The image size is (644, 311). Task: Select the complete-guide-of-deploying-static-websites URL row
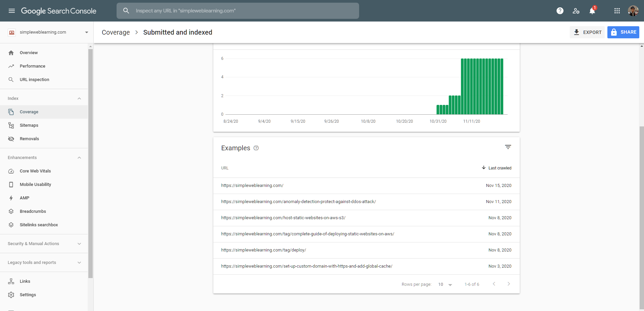367,234
